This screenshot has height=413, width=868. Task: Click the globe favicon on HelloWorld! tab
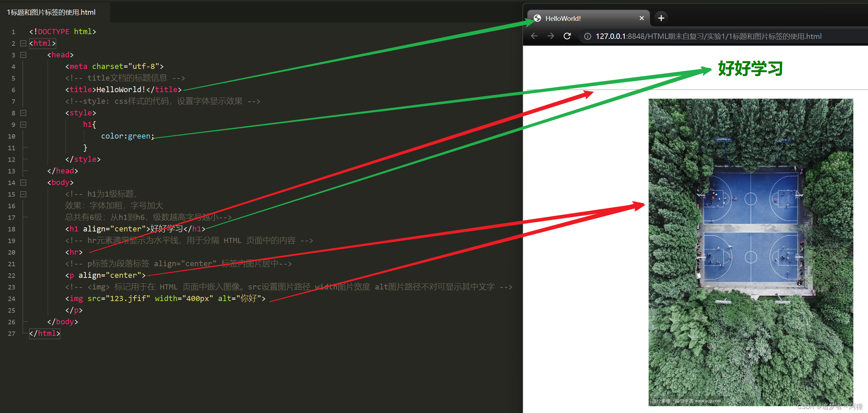pyautogui.click(x=537, y=18)
